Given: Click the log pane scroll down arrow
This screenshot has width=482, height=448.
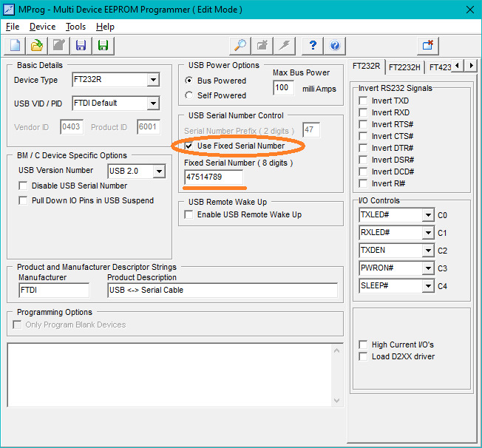Looking at the screenshot, I should pos(336,401).
